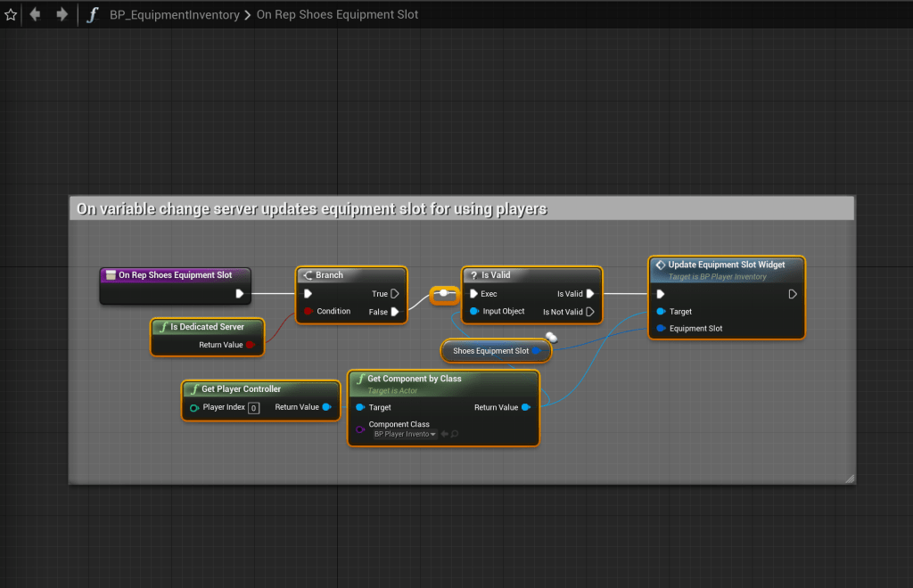
Task: Click the Branch False output pin
Action: pos(394,312)
